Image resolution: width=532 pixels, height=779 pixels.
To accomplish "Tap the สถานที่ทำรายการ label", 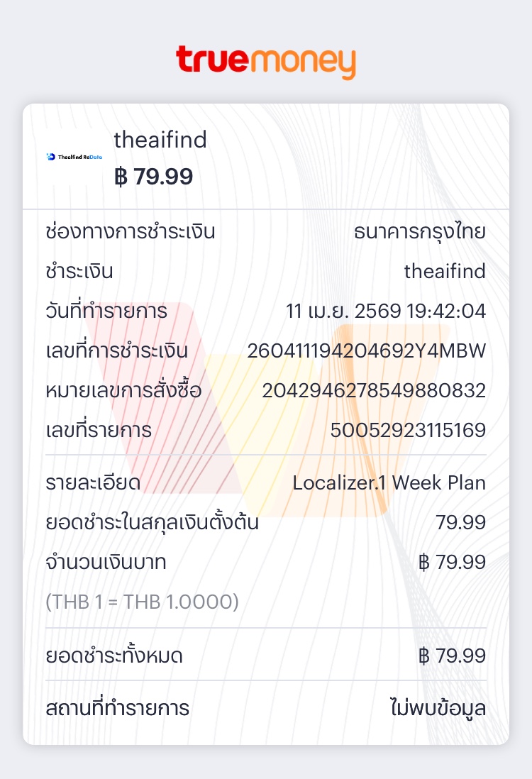I will 117,709.
